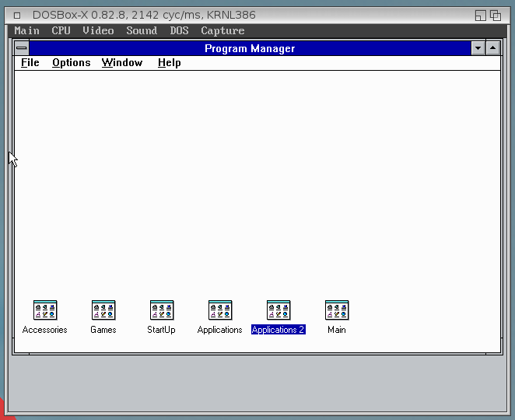Select the Main program group icon
The width and height of the screenshot is (515, 420).
click(337, 310)
